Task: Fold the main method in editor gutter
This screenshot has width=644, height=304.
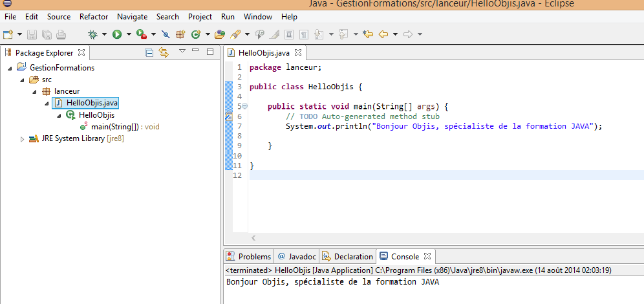Action: click(x=244, y=106)
